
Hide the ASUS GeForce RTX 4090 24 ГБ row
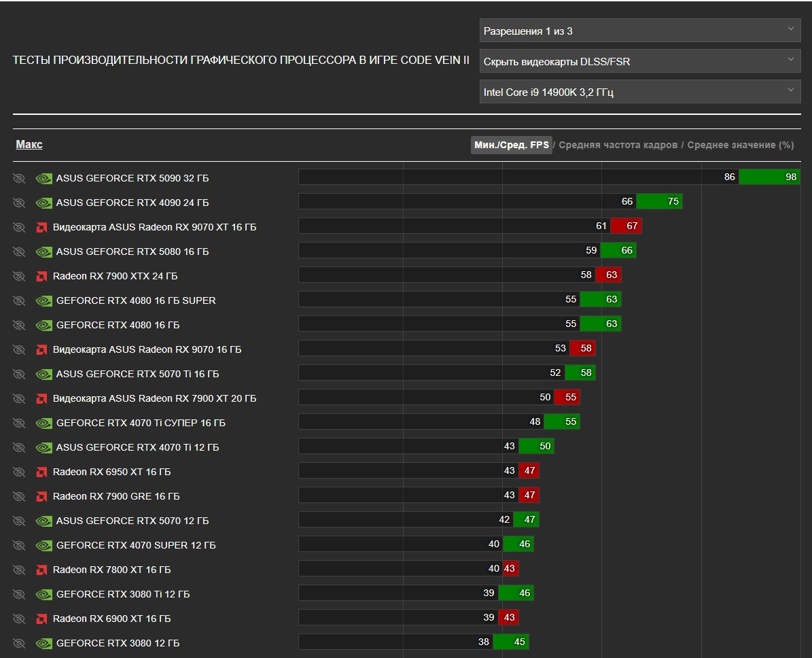(19, 203)
